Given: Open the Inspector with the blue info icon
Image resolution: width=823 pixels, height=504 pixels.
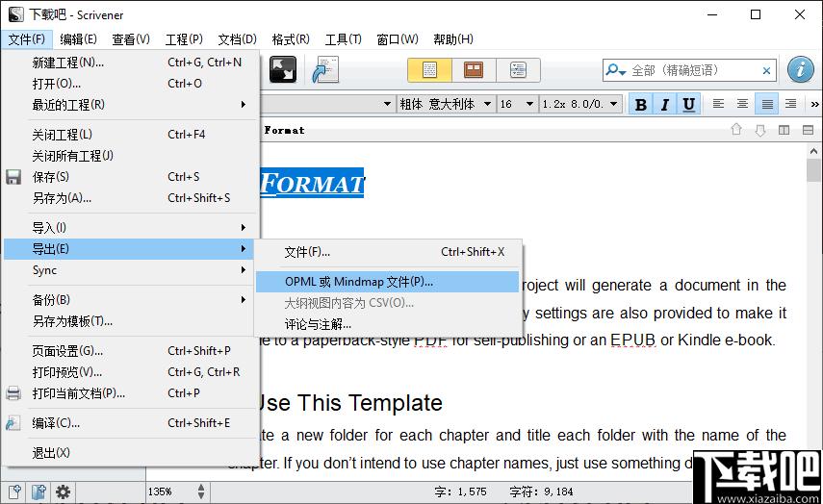Looking at the screenshot, I should [801, 70].
